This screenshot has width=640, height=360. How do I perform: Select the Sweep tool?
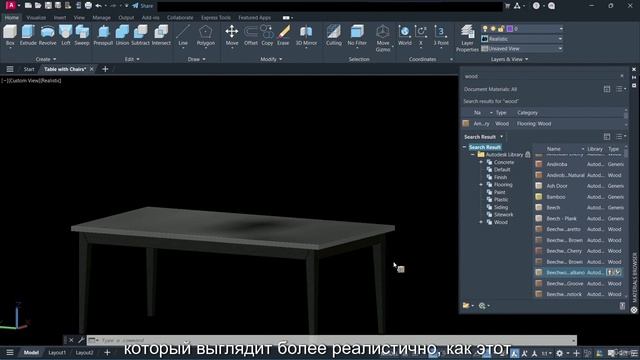pyautogui.click(x=82, y=35)
